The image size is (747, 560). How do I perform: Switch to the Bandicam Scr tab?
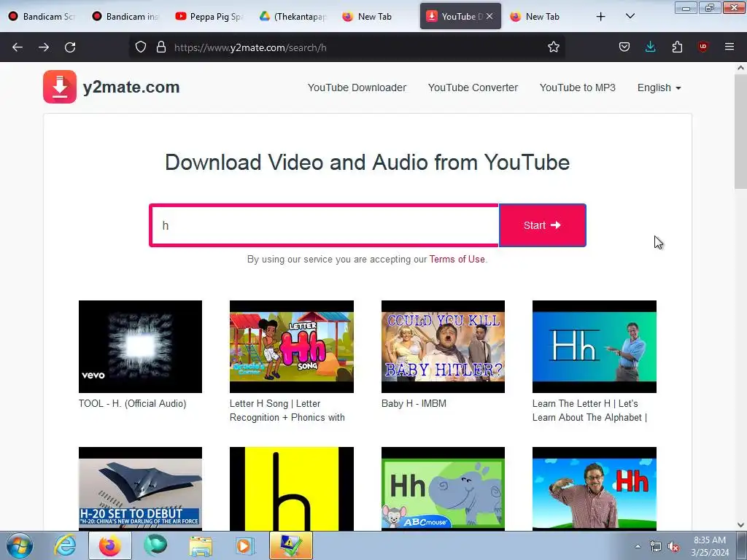(x=42, y=17)
